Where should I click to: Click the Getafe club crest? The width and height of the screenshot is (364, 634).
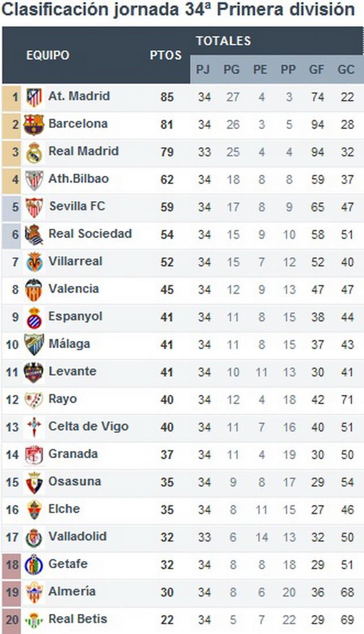(34, 565)
